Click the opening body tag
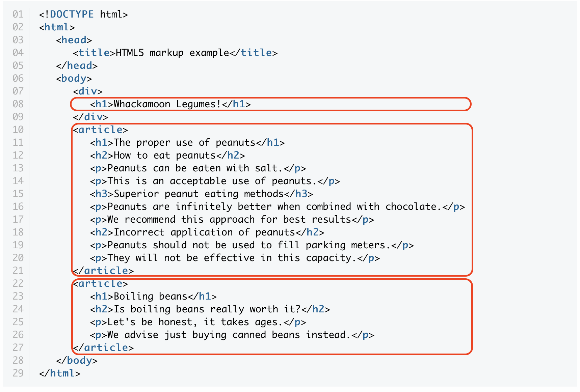 click(x=74, y=78)
